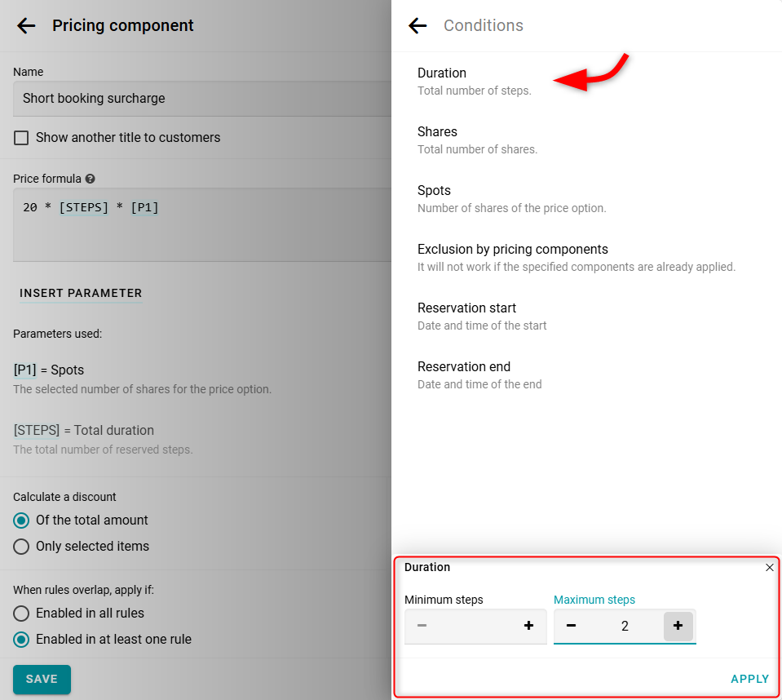
Task: Decrease Minimum steps with minus icon
Action: click(x=422, y=626)
